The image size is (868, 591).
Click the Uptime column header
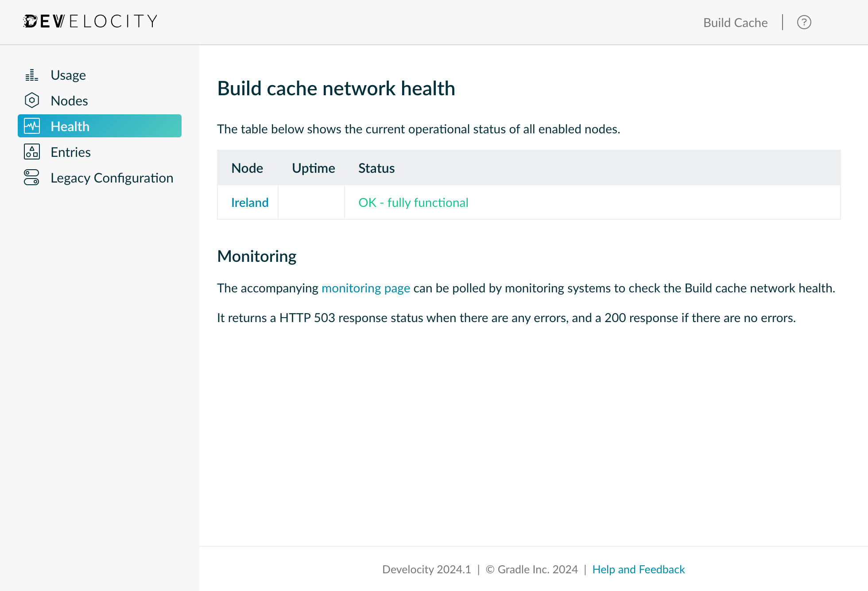(x=313, y=168)
